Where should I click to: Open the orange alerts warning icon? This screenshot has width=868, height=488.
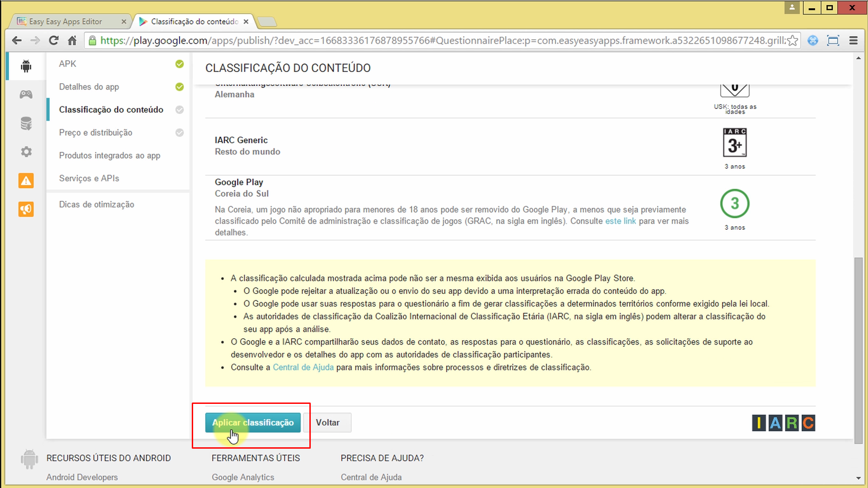click(x=26, y=180)
